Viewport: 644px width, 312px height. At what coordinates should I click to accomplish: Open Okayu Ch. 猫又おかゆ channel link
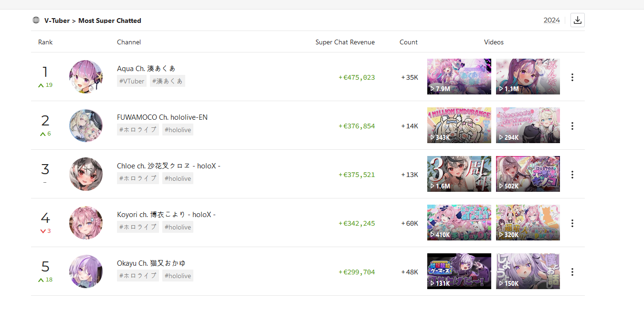tap(151, 263)
